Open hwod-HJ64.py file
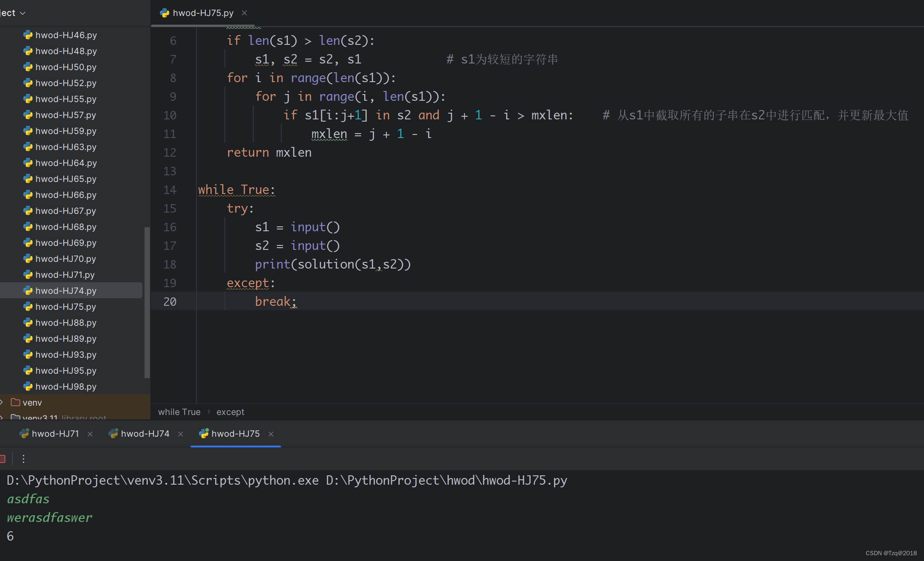This screenshot has width=924, height=561. pyautogui.click(x=66, y=163)
